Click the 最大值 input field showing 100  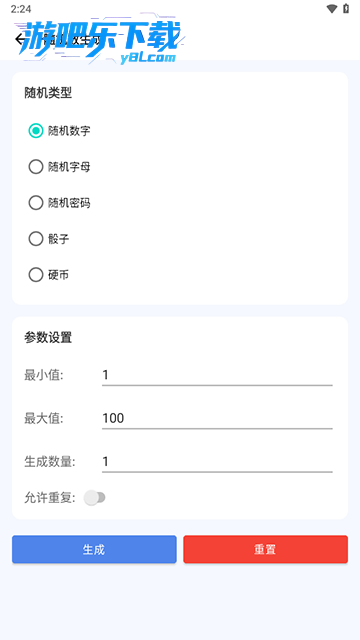click(217, 418)
